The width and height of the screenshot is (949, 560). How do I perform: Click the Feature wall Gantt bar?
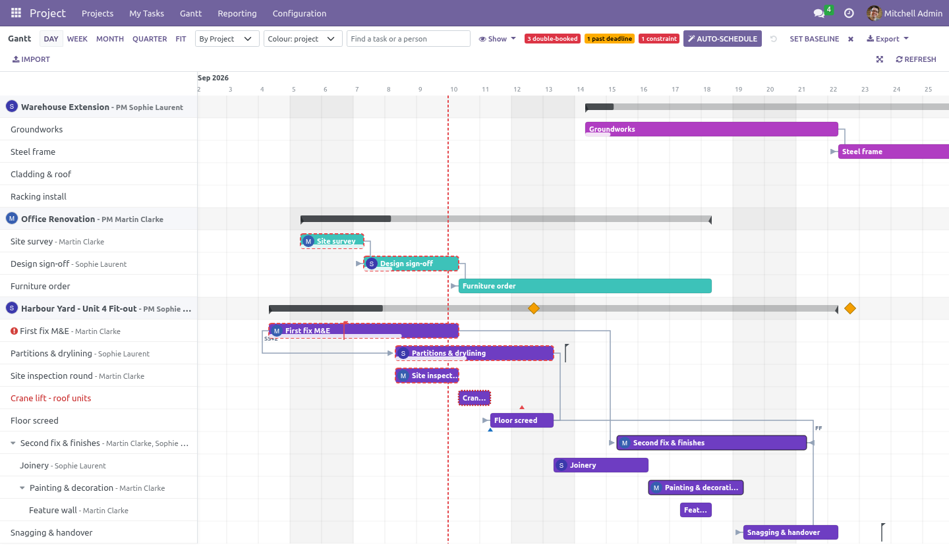pos(696,510)
